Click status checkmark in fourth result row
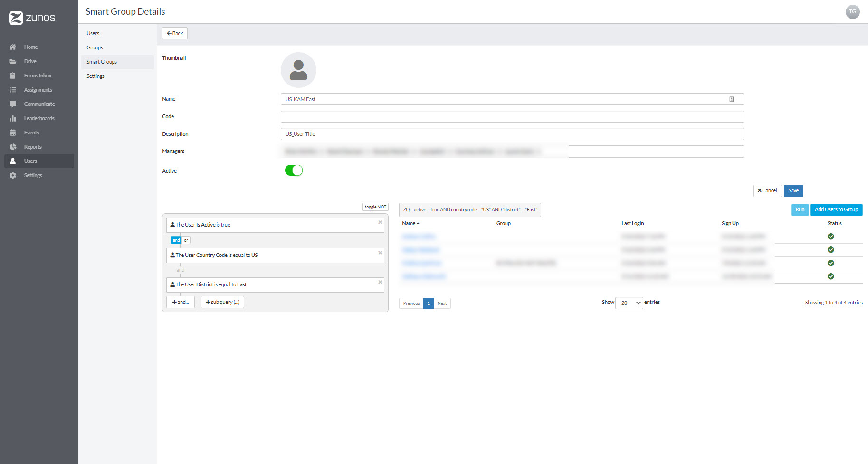Screen dimensions: 868x464 [x=830, y=276]
